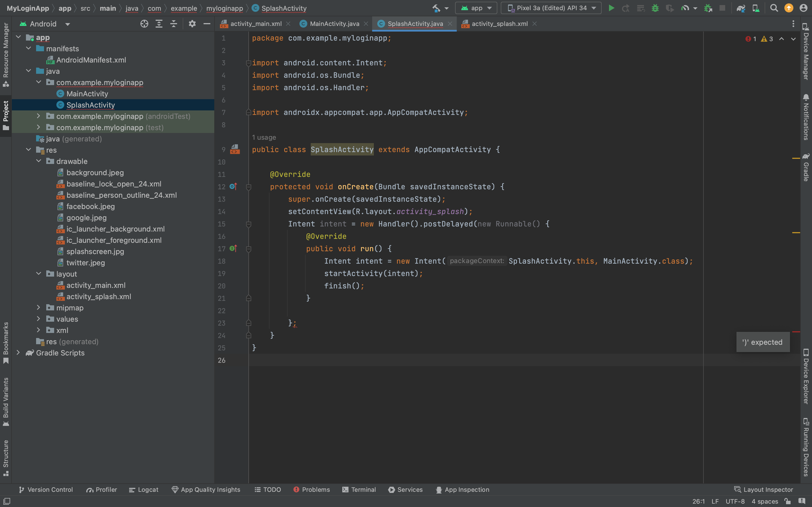Click the Make Project hammer icon

tap(436, 8)
